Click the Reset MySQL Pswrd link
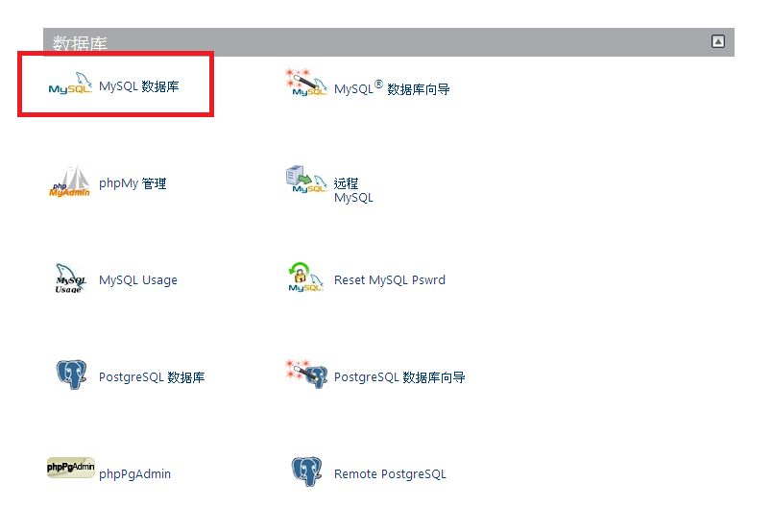This screenshot has width=772, height=532. coord(390,279)
